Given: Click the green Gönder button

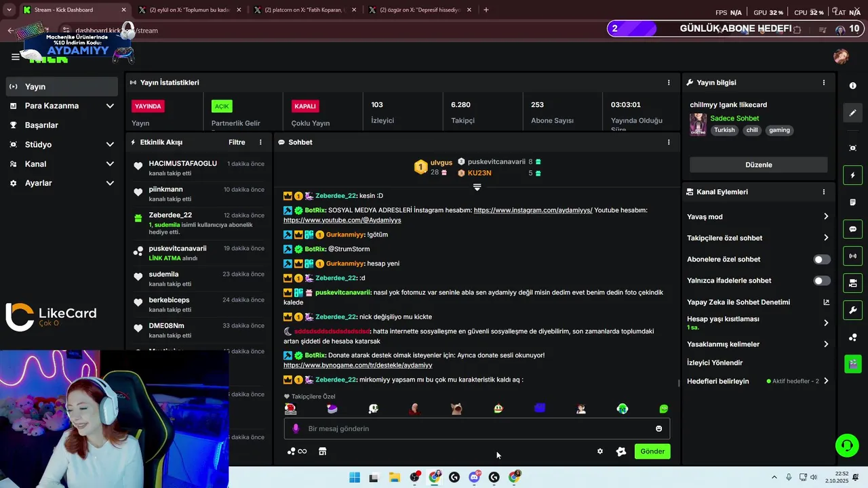Looking at the screenshot, I should 652,451.
